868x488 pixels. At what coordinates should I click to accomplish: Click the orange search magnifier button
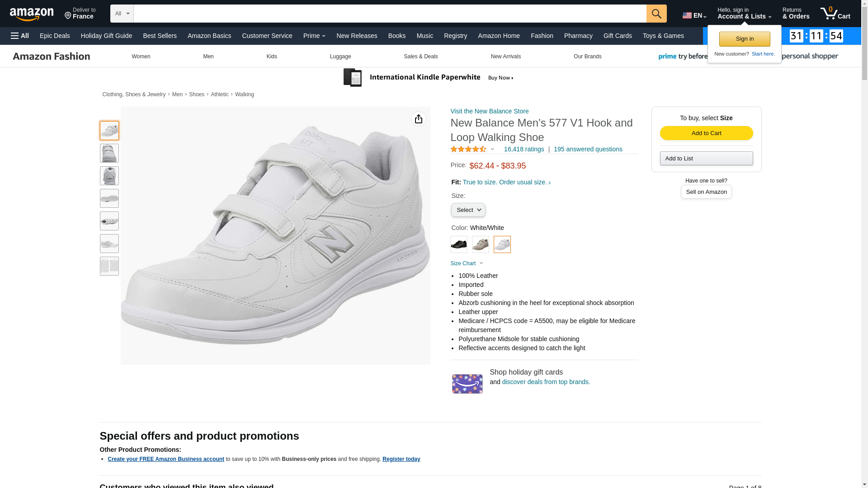pyautogui.click(x=656, y=14)
